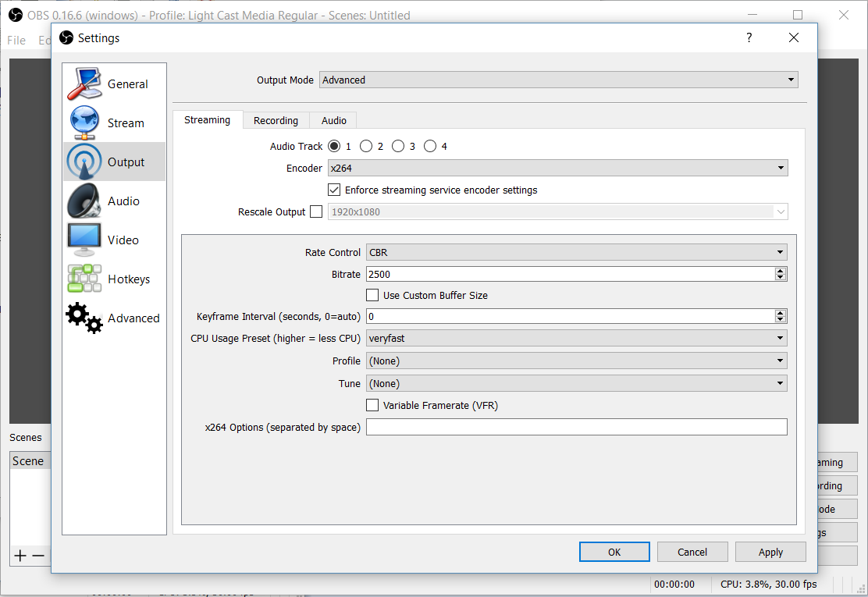Uncheck Enforce streaming service encoder settings
Screen dimensions: 868x597
point(334,190)
